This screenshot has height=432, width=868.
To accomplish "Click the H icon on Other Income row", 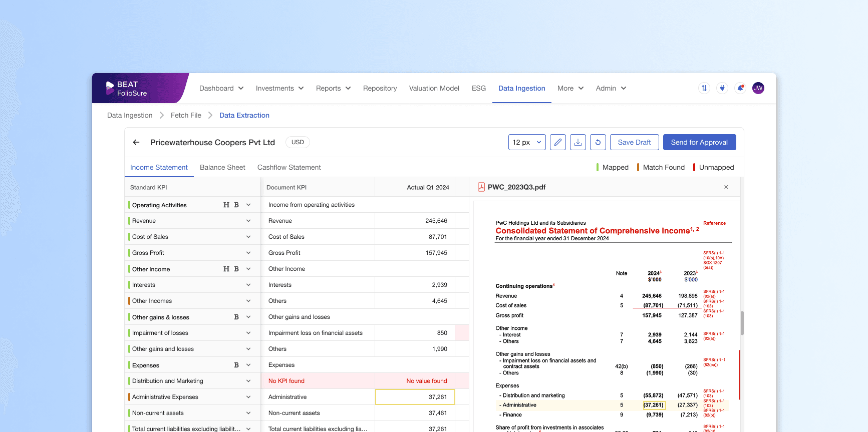I will point(226,269).
